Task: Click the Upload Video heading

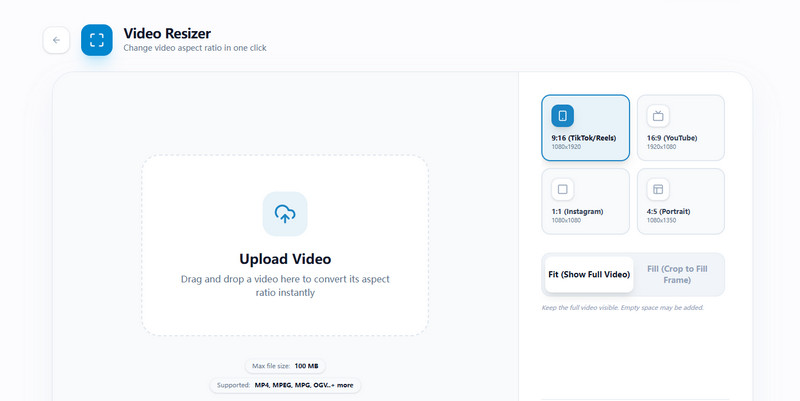Action: 285,259
